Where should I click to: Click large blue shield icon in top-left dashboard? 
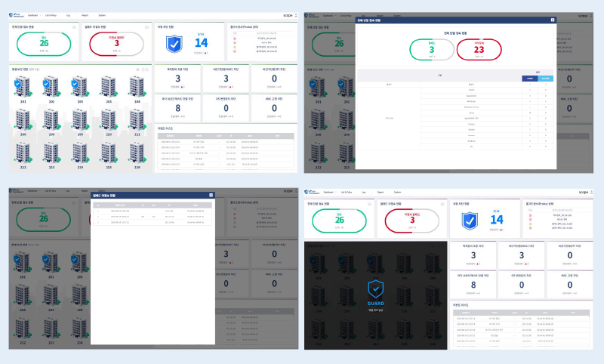point(174,45)
